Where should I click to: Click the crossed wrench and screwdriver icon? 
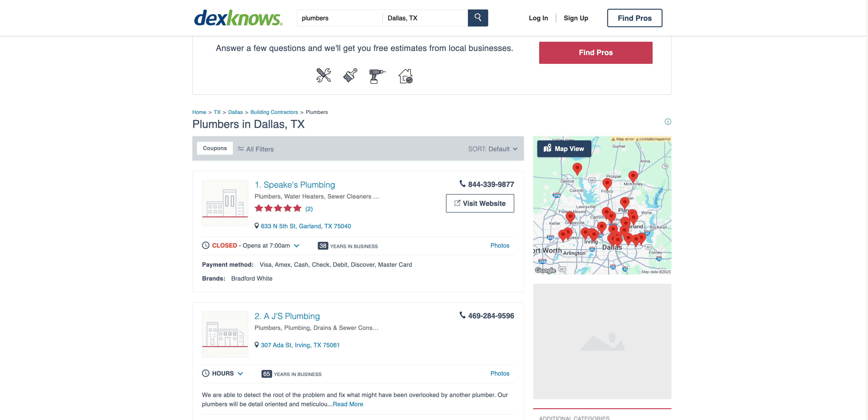(x=324, y=75)
